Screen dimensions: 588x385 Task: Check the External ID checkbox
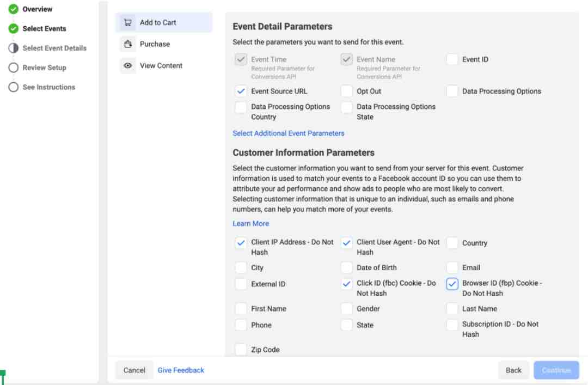pyautogui.click(x=241, y=284)
